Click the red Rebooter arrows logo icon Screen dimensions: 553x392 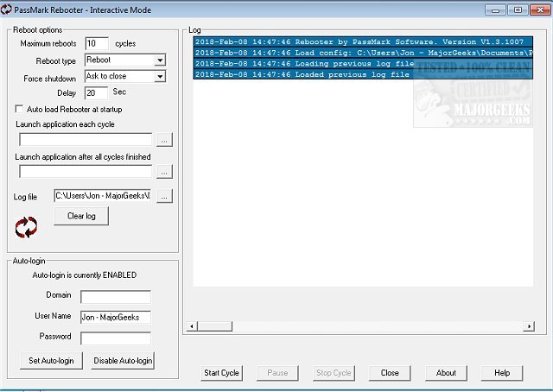26,227
